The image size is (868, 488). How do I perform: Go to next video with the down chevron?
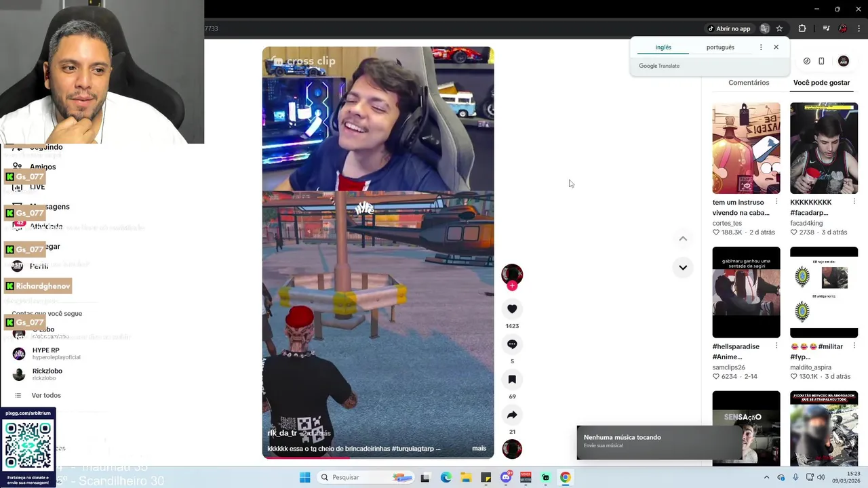point(683,268)
